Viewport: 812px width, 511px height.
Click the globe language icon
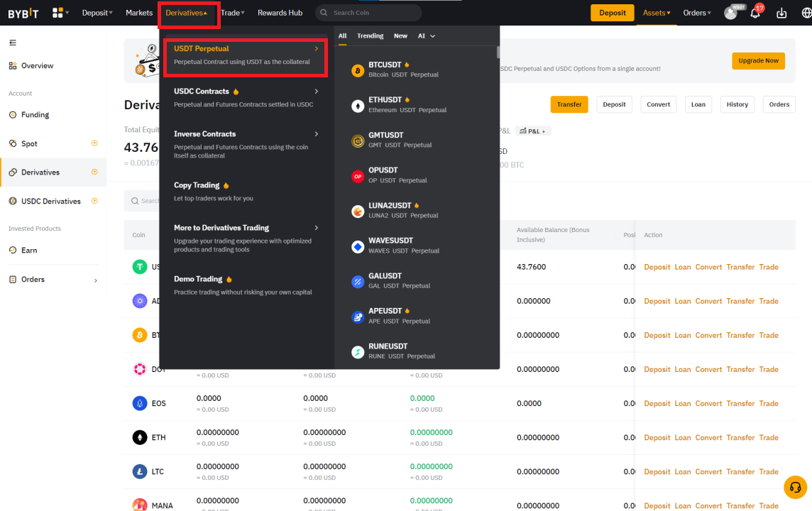(x=806, y=13)
